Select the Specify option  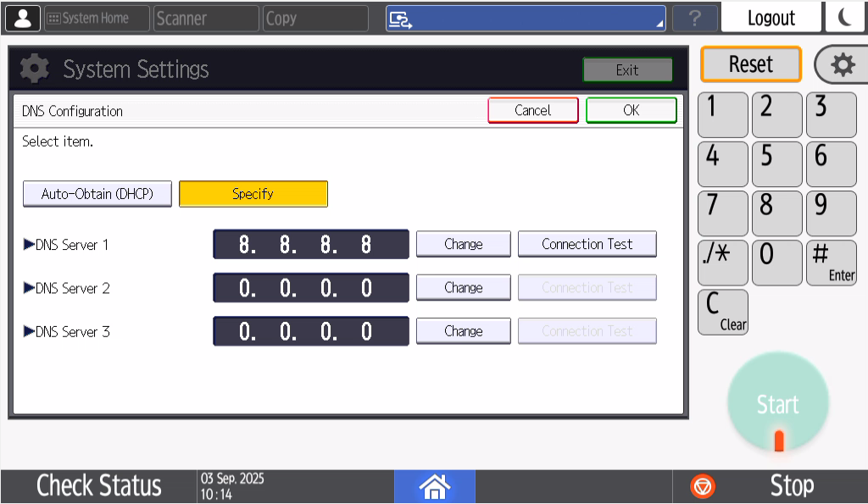tap(253, 194)
